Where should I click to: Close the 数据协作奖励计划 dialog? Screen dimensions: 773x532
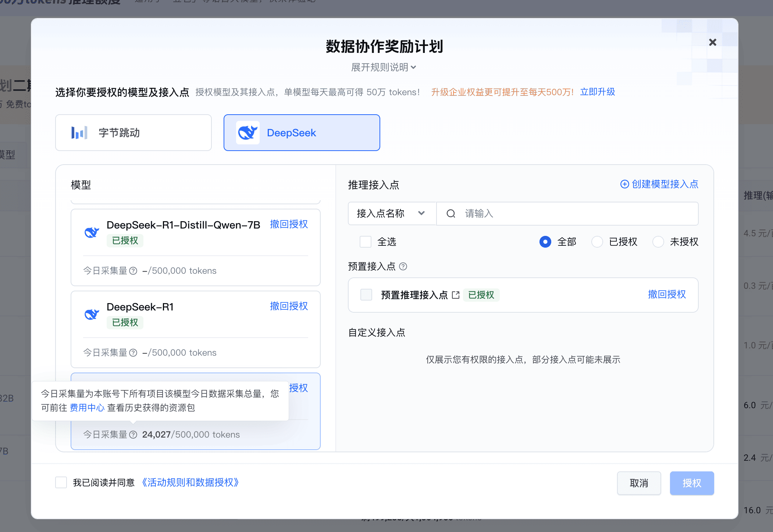(x=712, y=42)
